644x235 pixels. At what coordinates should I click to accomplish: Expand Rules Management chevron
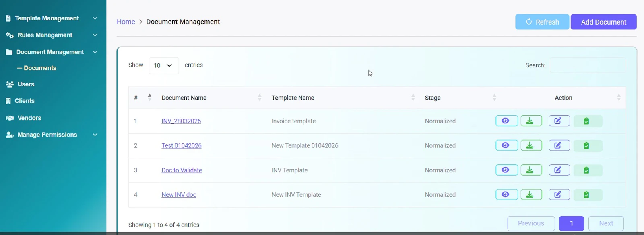tap(95, 35)
